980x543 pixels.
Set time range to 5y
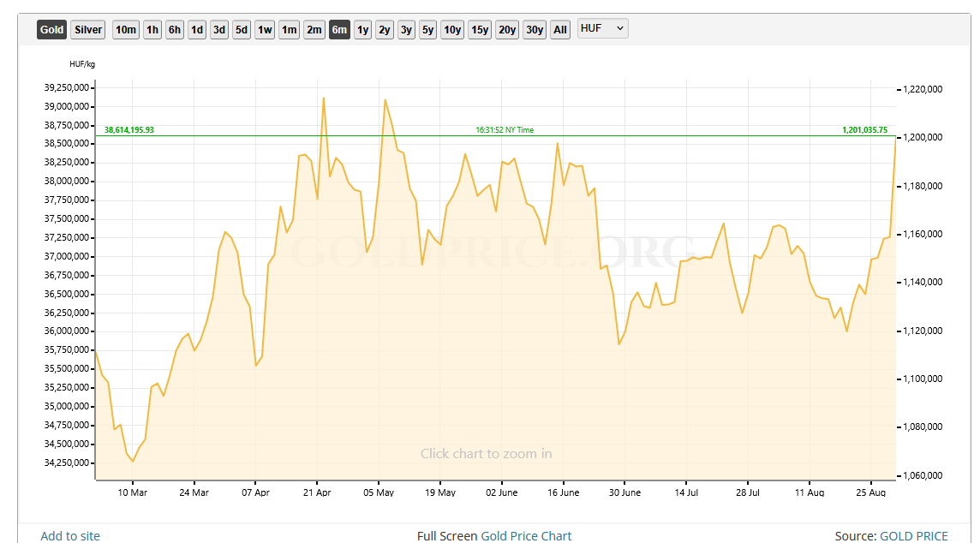click(x=427, y=29)
